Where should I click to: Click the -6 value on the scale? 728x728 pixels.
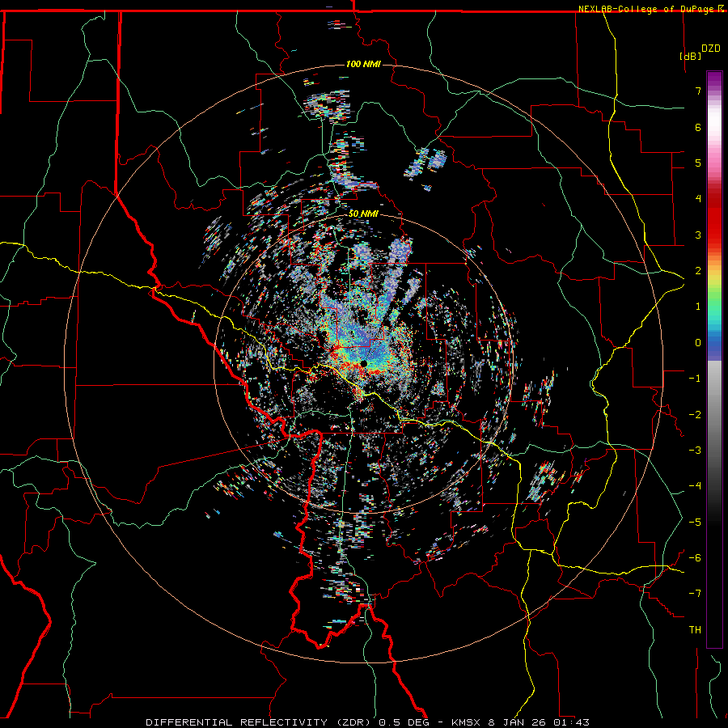(x=695, y=558)
